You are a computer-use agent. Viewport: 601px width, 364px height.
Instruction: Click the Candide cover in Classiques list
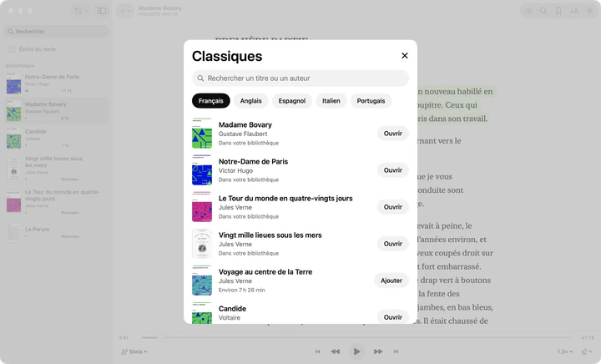tap(202, 313)
